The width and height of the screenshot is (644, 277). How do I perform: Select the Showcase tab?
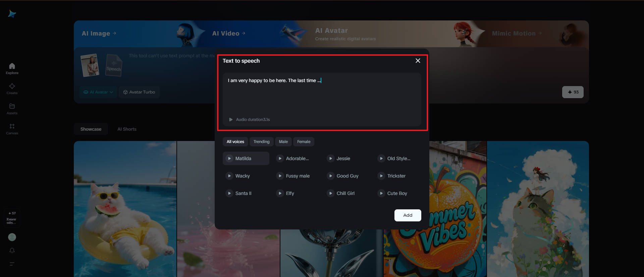point(91,129)
